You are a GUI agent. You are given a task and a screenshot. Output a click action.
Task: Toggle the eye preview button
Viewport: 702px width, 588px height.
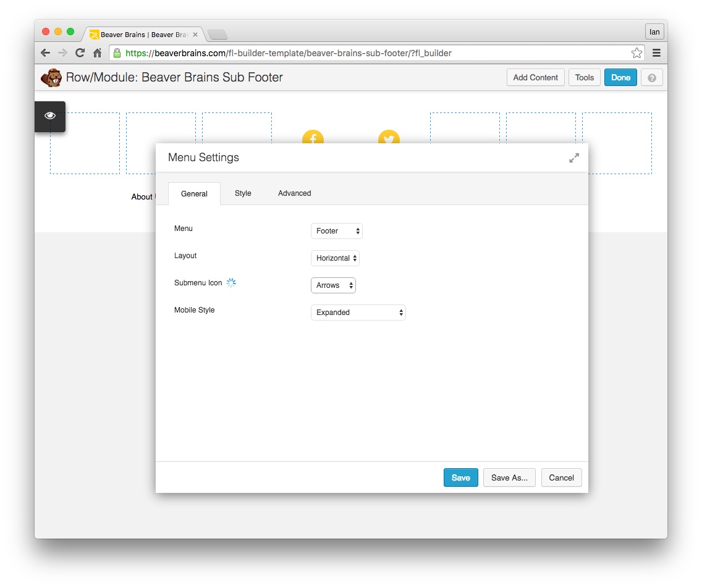50,116
